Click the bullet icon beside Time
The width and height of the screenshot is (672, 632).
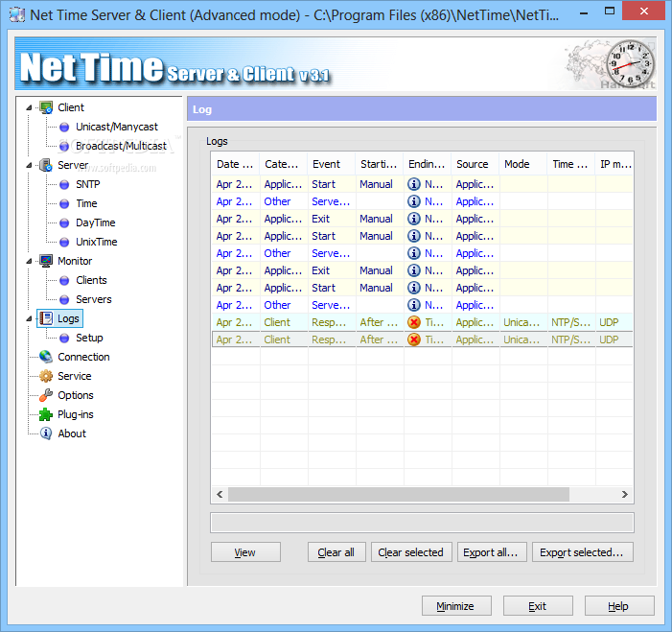pyautogui.click(x=64, y=203)
